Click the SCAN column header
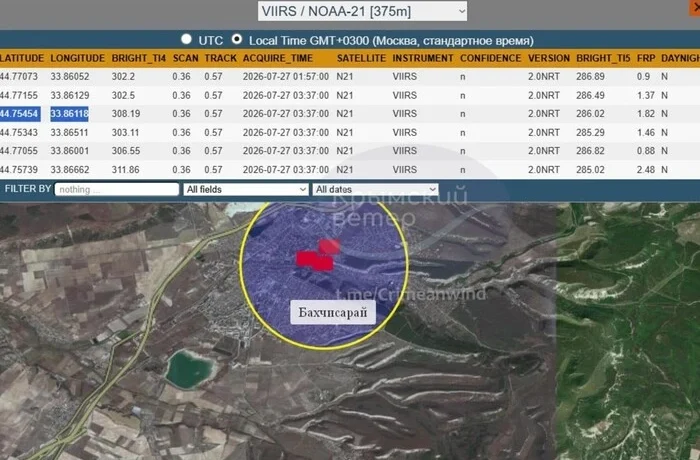 point(185,59)
